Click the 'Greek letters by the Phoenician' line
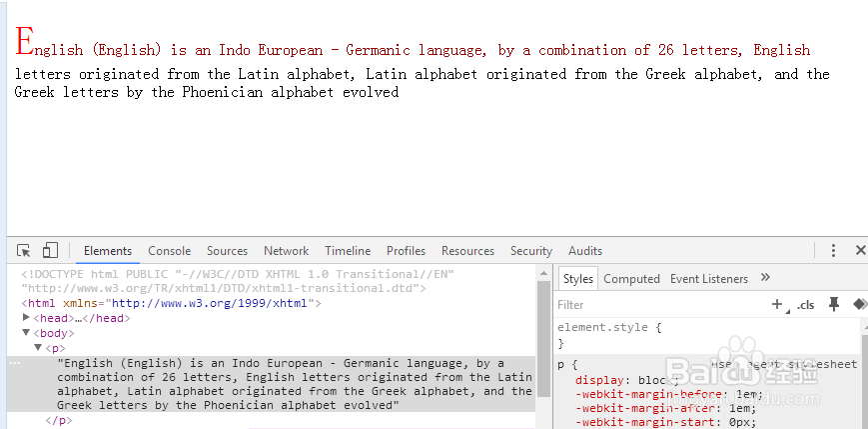The image size is (868, 429). (207, 91)
